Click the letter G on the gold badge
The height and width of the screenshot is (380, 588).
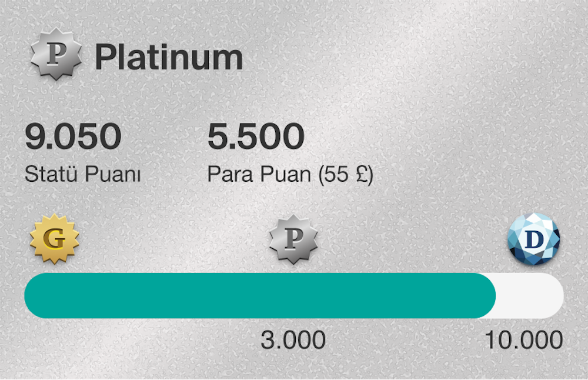[x=55, y=239]
